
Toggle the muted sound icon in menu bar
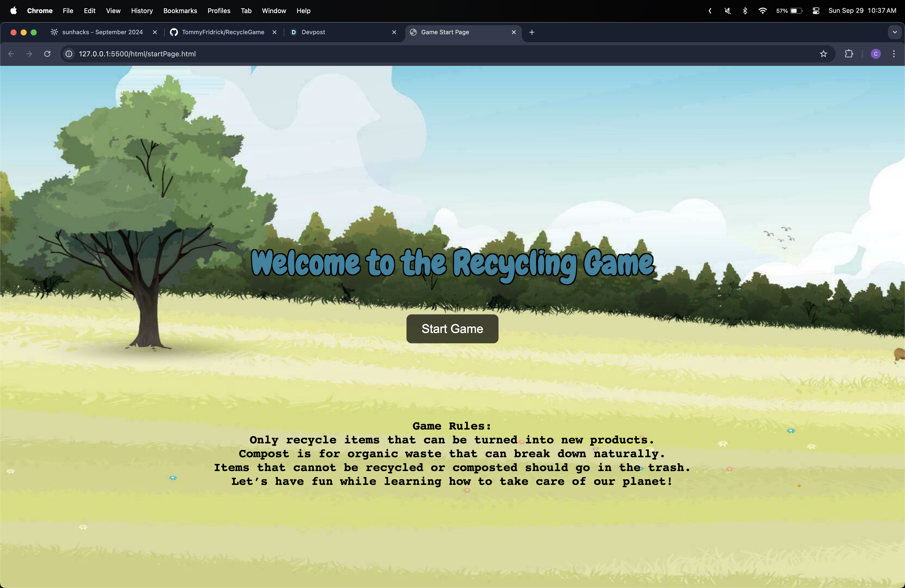[x=728, y=11]
